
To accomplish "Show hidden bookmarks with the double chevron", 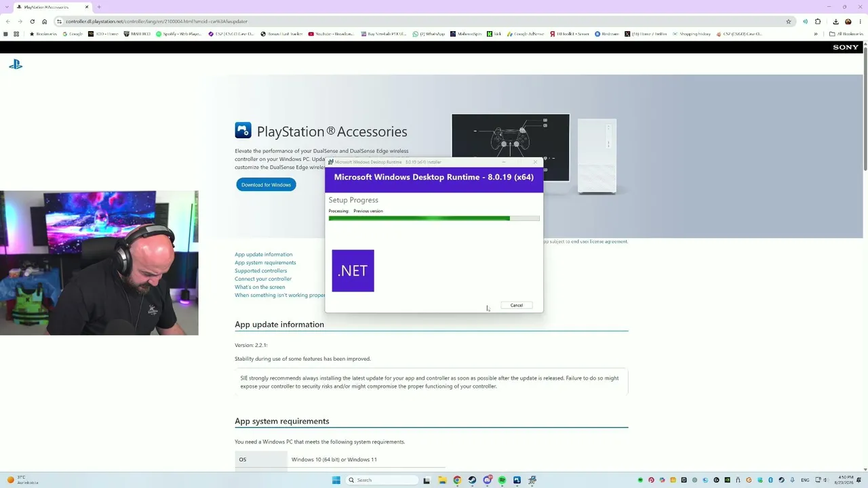I will 816,34.
